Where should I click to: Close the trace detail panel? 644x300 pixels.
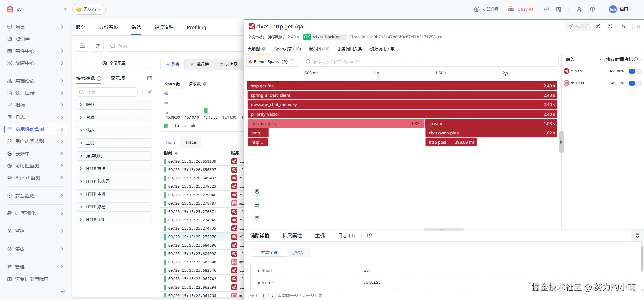point(638,26)
